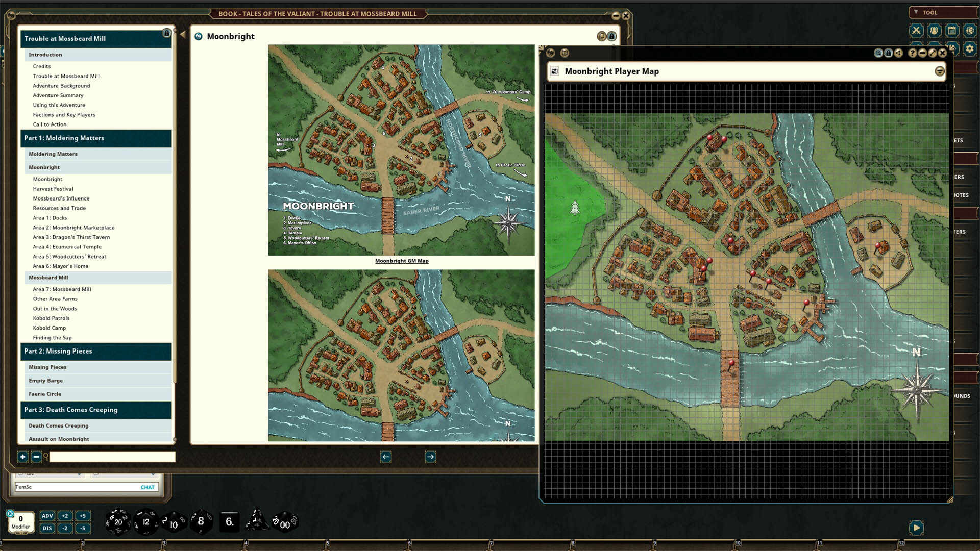Open the Calendar tool icon
980x551 pixels.
(952, 31)
